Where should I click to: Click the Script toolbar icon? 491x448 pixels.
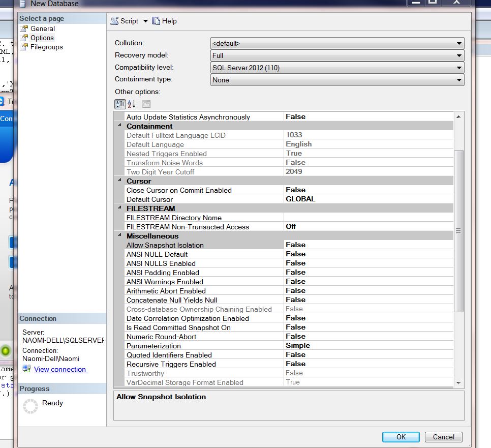[x=115, y=21]
